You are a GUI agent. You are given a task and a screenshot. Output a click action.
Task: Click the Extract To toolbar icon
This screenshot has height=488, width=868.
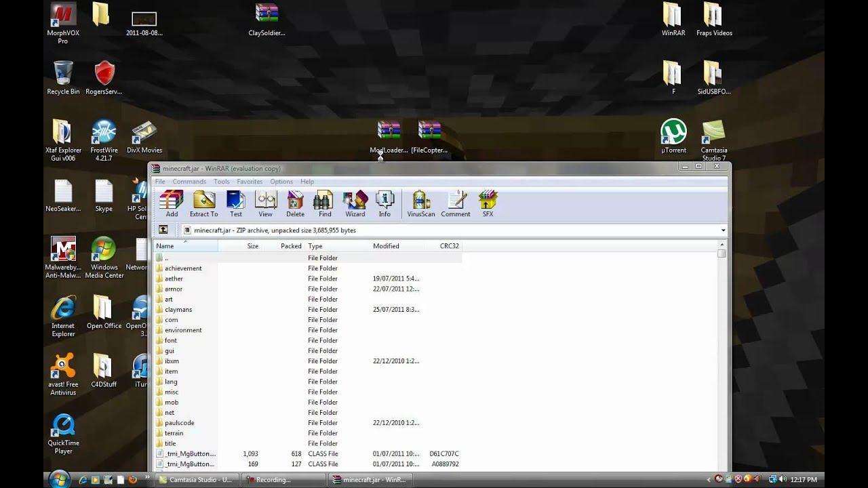click(203, 203)
